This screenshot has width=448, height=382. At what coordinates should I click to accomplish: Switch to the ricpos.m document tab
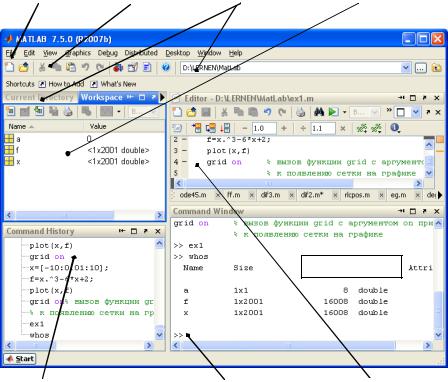point(357,195)
